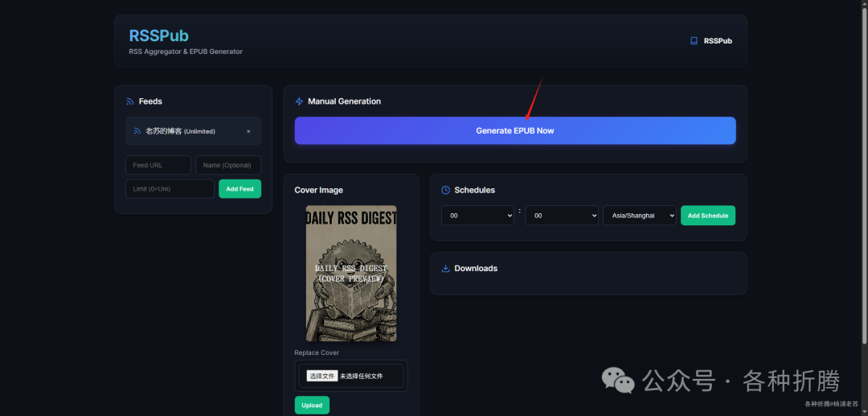Click the 未选择任何文件 status text
Image resolution: width=868 pixels, height=416 pixels.
click(361, 376)
